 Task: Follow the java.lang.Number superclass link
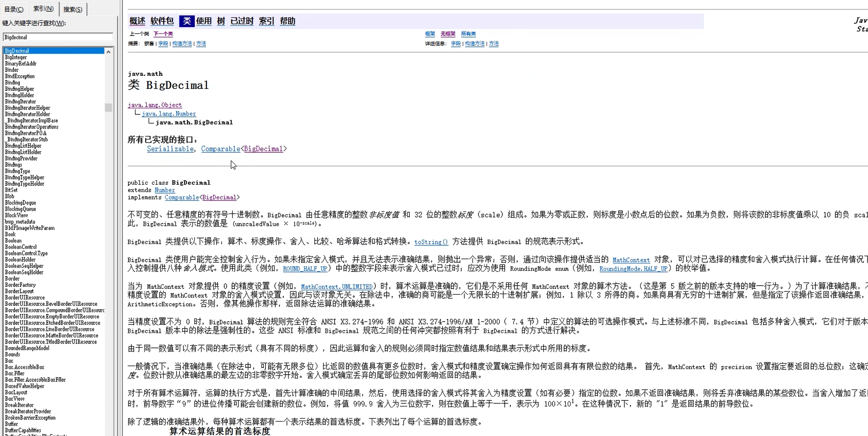[x=169, y=114]
